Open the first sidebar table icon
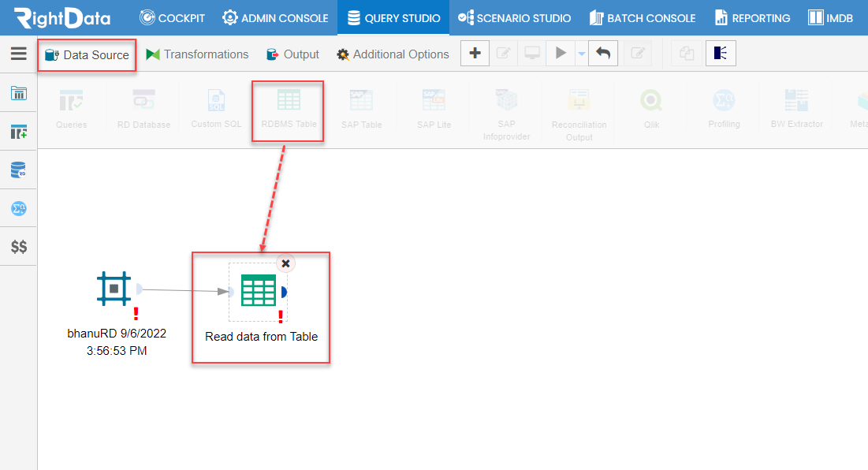 pos(18,92)
